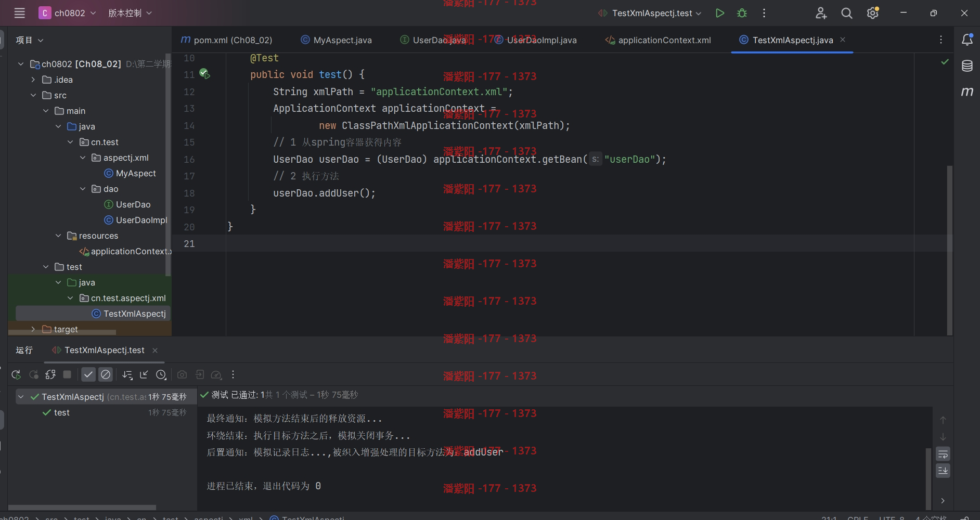The image size is (980, 520).
Task: Toggle scroll to end of console
Action: 943,471
